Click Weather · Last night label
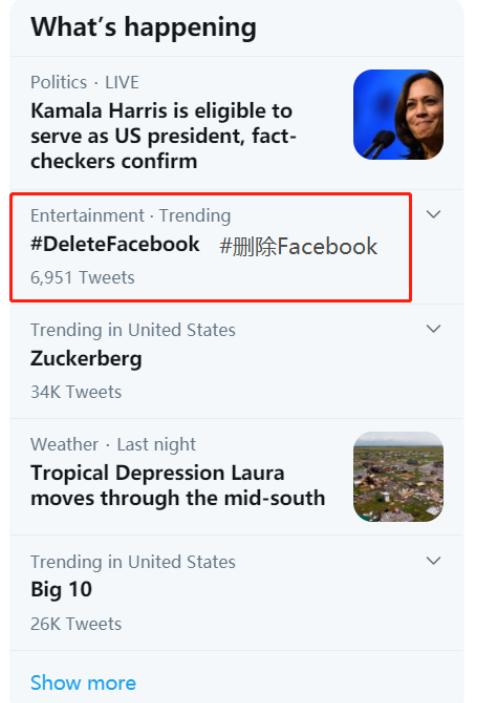494x703 pixels. pyautogui.click(x=113, y=445)
